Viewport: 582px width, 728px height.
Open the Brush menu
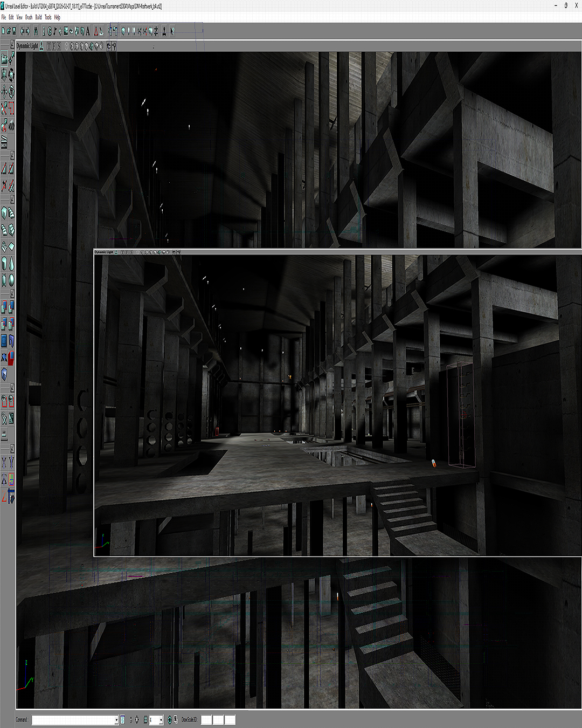point(29,17)
